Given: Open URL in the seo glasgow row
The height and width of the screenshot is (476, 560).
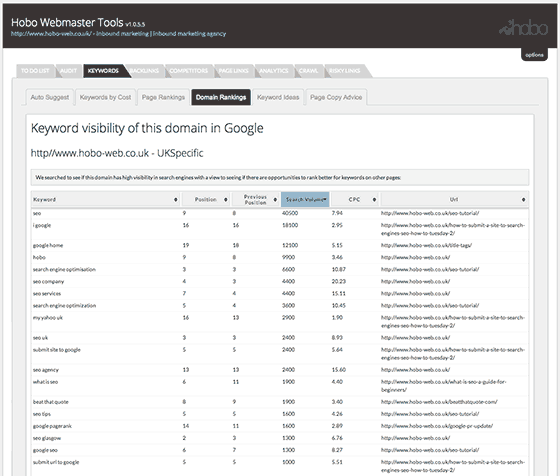Looking at the screenshot, I should (x=415, y=438).
